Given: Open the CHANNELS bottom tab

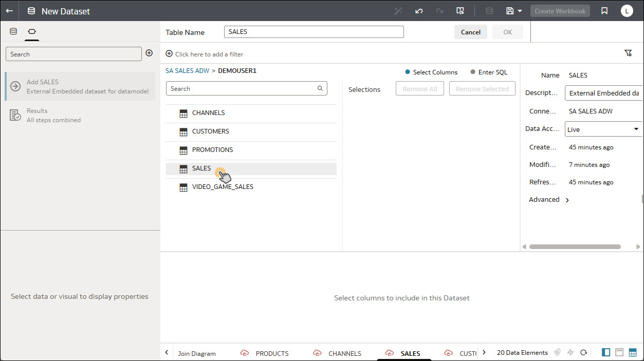Looking at the screenshot, I should [x=337, y=353].
